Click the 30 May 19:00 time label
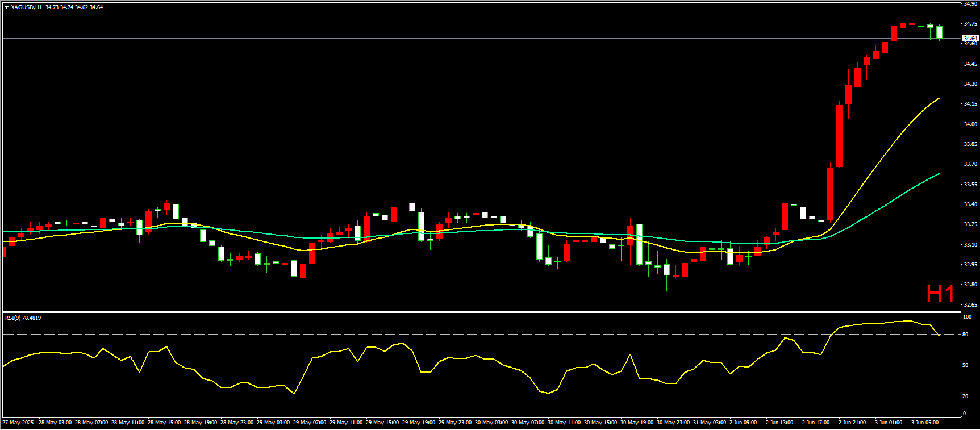Screen dimensions: 980x430 pos(637,423)
